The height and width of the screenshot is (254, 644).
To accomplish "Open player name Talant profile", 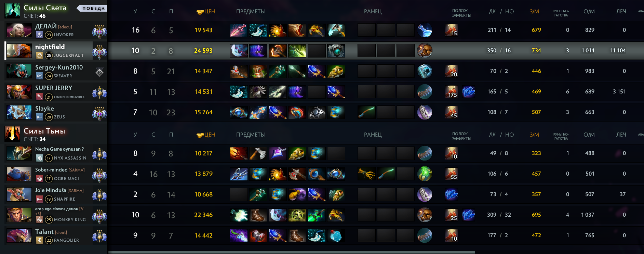I will [x=44, y=232].
